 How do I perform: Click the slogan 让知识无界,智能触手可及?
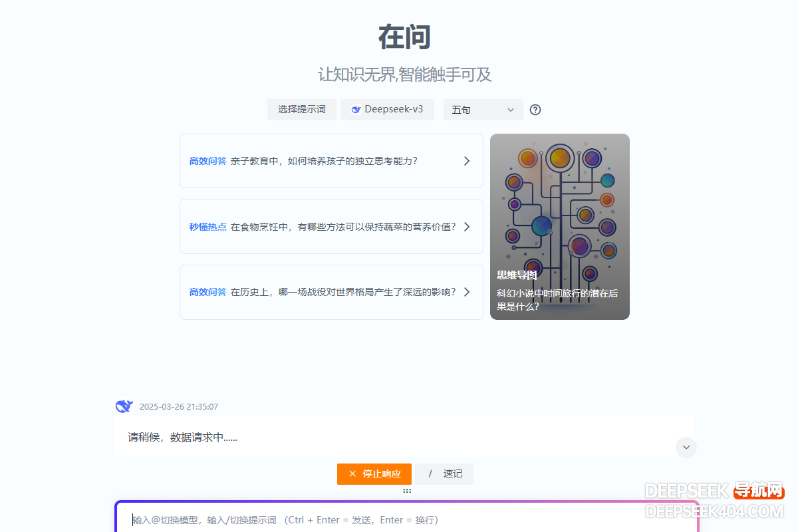[x=405, y=74]
